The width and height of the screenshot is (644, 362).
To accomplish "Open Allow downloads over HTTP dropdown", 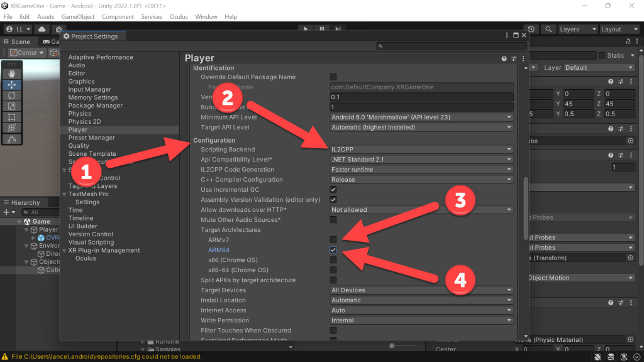I will (421, 210).
